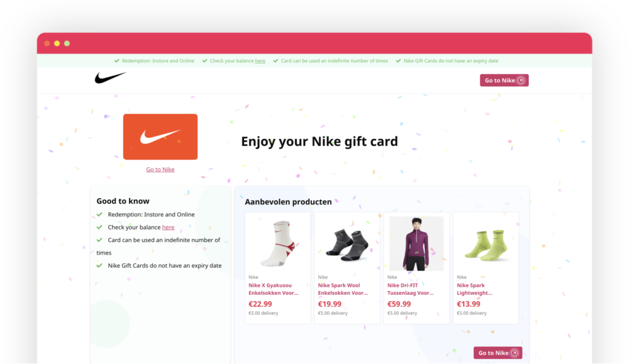Click the Nike swoosh logo in header
The image size is (644, 364).
pos(111,77)
